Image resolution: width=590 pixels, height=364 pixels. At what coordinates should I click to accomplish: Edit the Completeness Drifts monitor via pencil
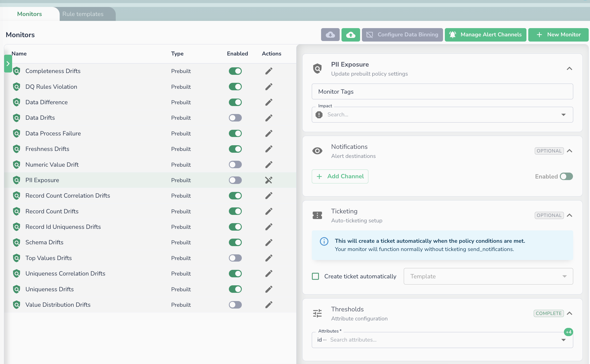269,71
